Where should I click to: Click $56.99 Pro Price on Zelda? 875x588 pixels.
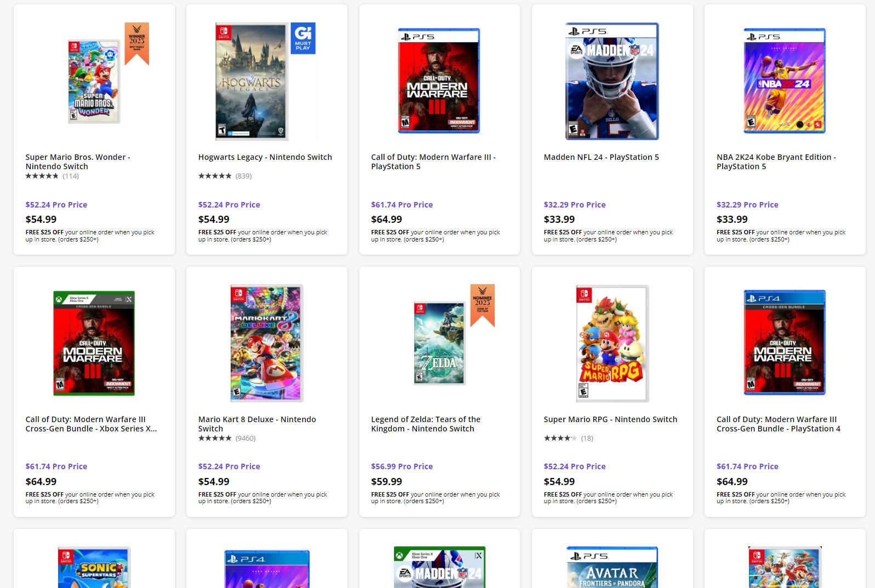coord(402,466)
